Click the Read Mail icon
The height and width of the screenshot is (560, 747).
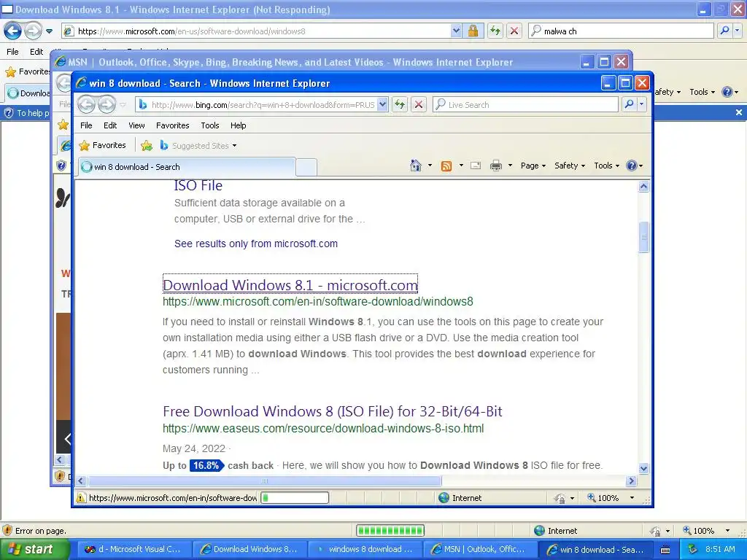coord(476,166)
